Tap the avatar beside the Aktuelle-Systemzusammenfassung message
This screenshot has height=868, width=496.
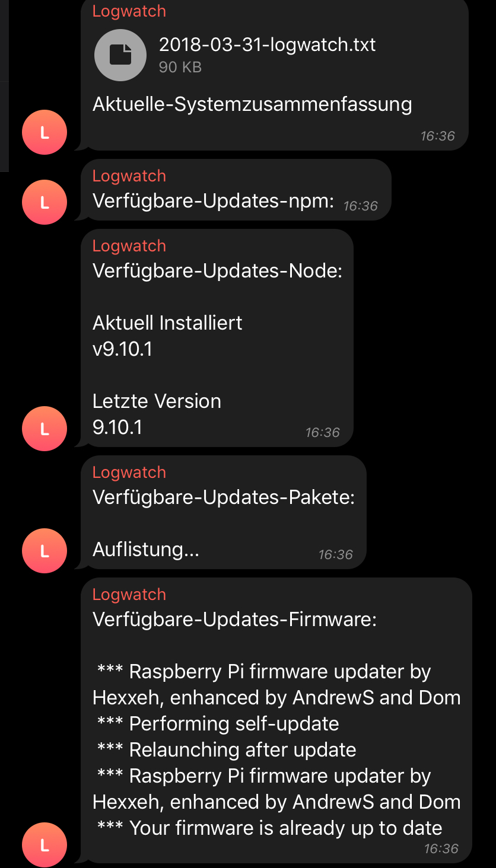(44, 132)
